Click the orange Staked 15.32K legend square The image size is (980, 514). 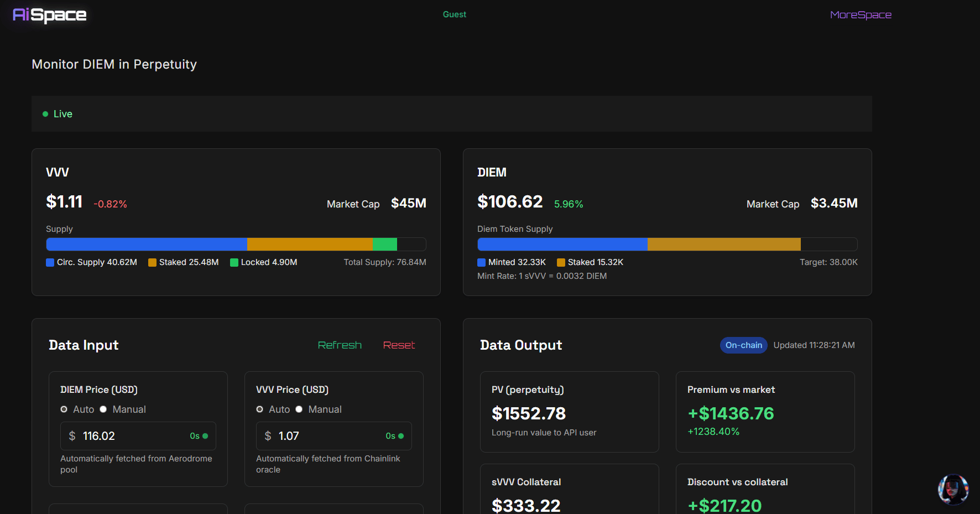tap(561, 262)
